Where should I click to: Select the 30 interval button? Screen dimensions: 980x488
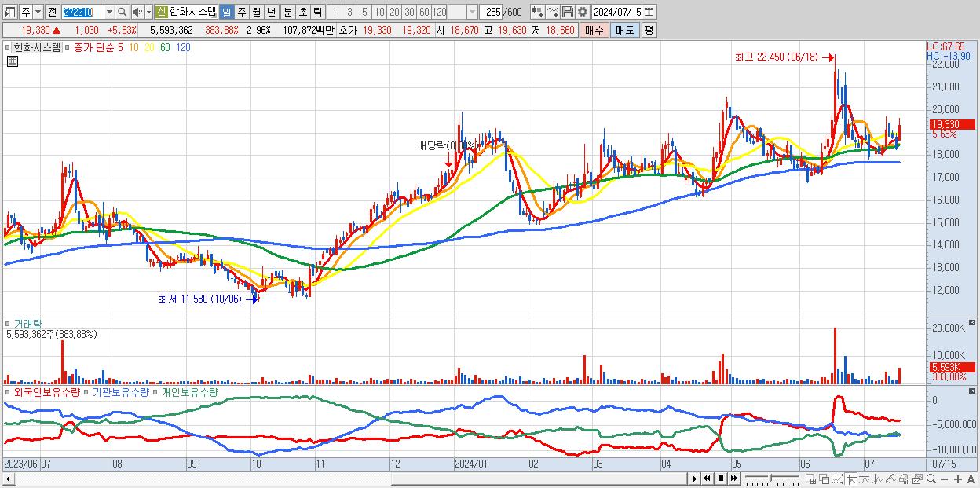[409, 12]
